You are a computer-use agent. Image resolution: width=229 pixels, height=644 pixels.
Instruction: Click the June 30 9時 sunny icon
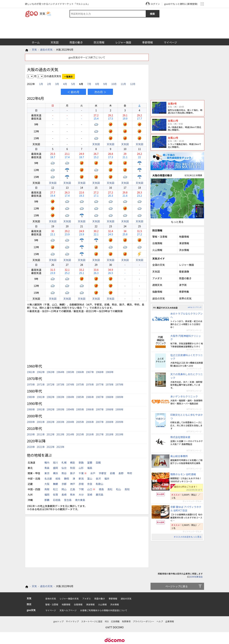[x=110, y=279]
